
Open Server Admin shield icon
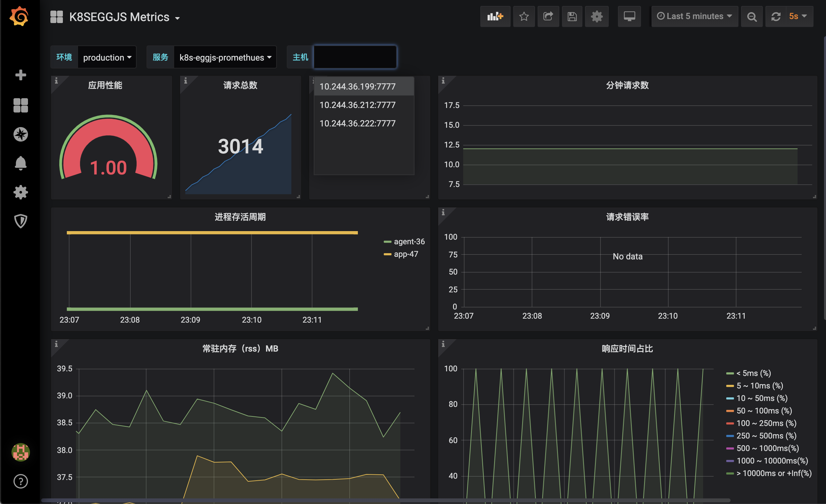pos(20,221)
